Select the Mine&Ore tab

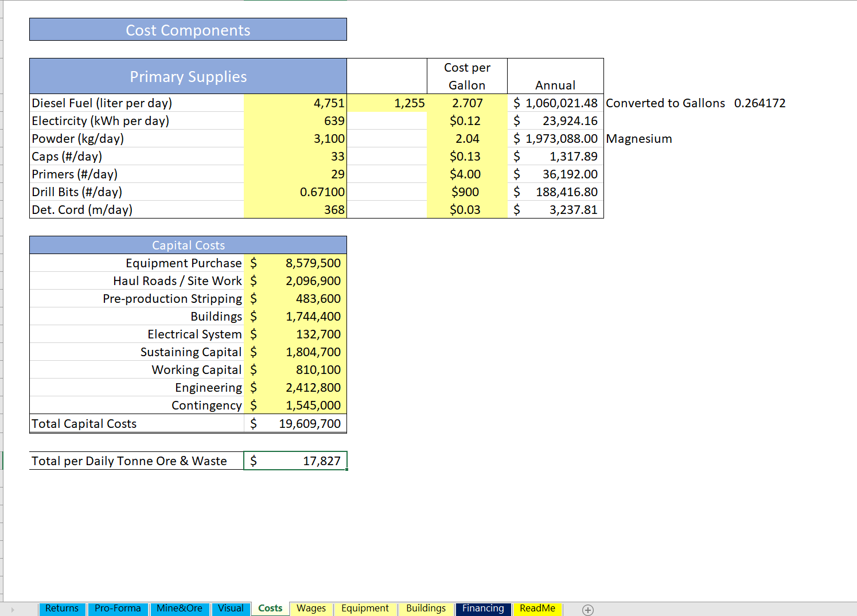click(180, 609)
